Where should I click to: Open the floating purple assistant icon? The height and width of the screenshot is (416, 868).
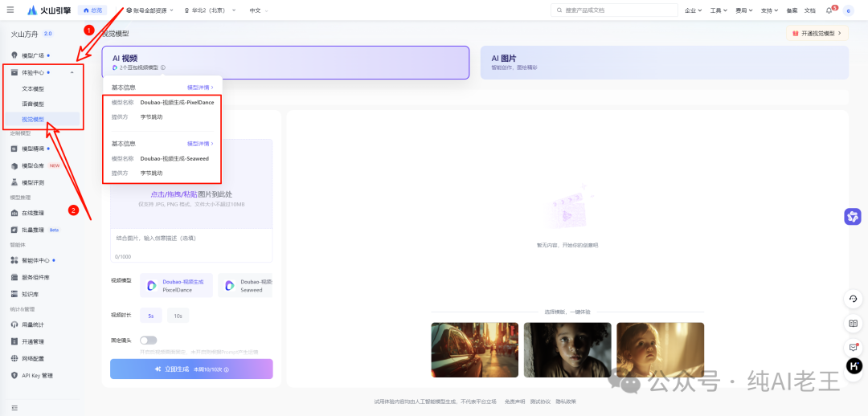[x=853, y=217]
